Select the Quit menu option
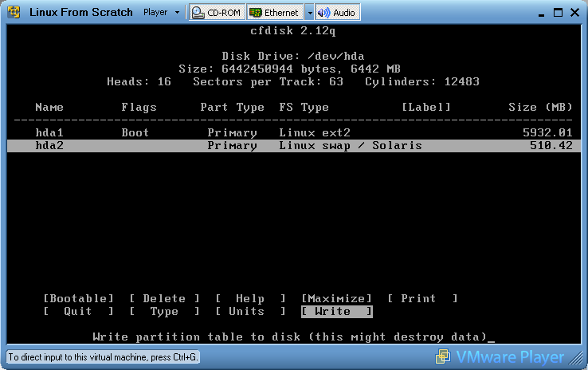The width and height of the screenshot is (588, 370). click(x=78, y=312)
